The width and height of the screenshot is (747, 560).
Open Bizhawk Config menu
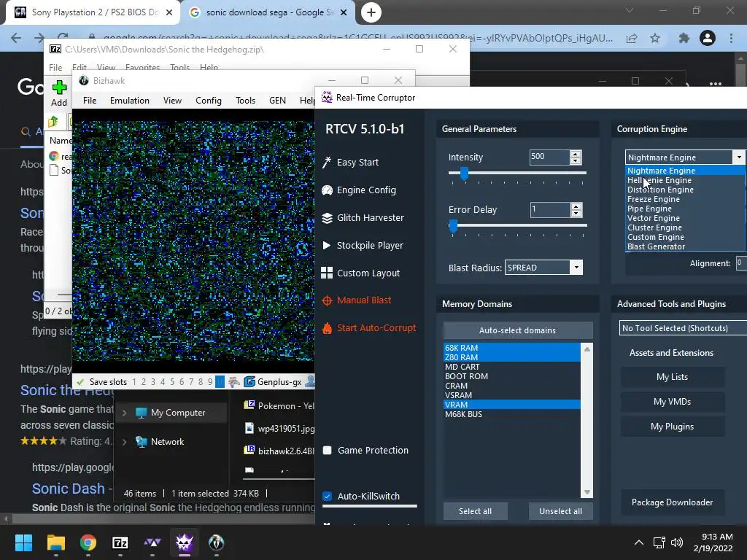[208, 101]
